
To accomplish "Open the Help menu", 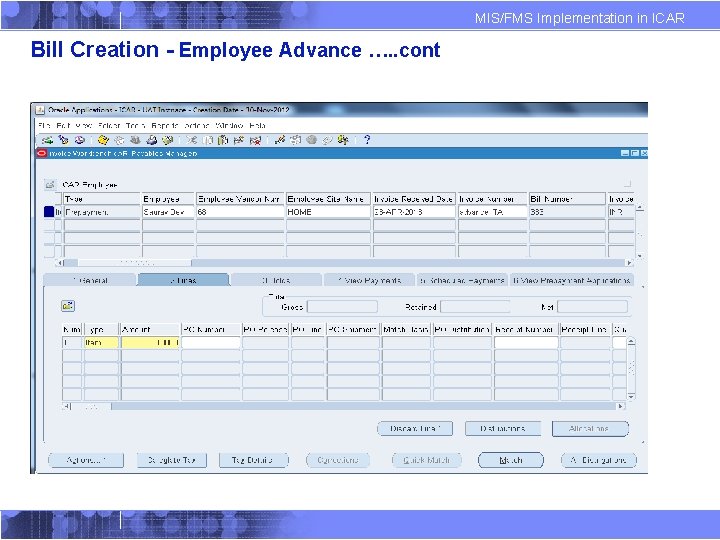I will 257,125.
